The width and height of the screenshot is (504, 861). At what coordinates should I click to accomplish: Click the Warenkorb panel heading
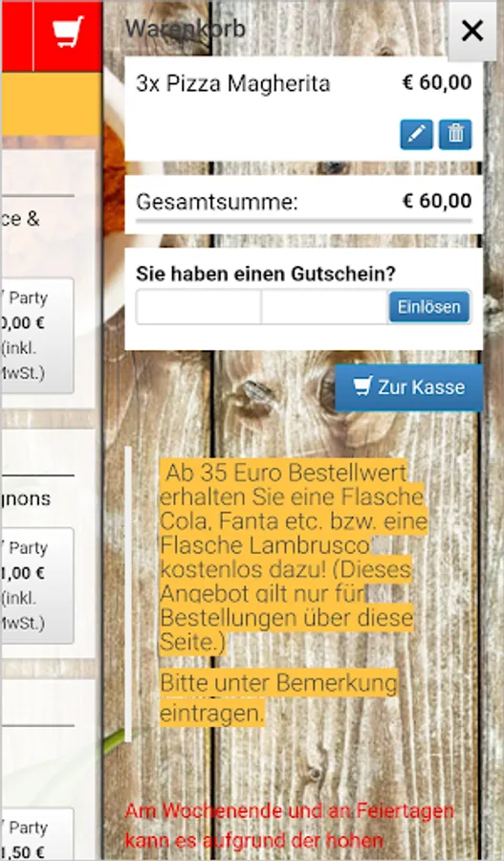(x=185, y=28)
